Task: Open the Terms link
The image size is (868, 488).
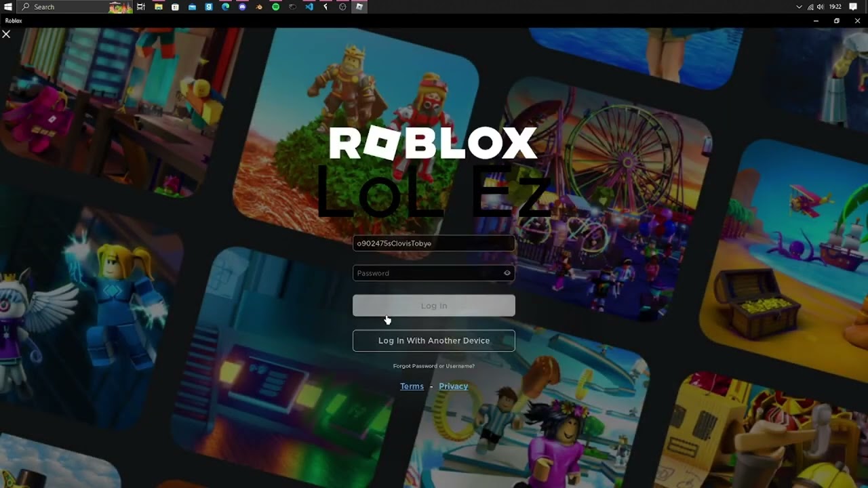Action: click(x=412, y=386)
